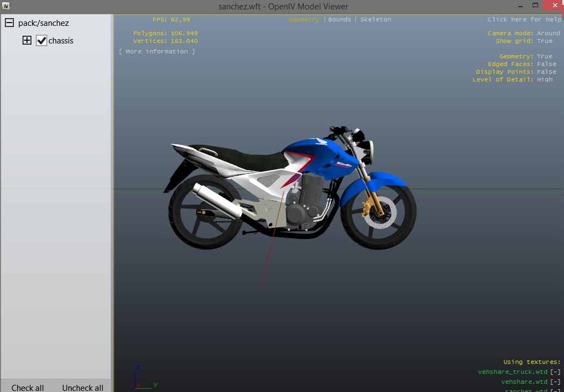
Task: Close the OpenIV Model Viewer window
Action: tap(555, 5)
